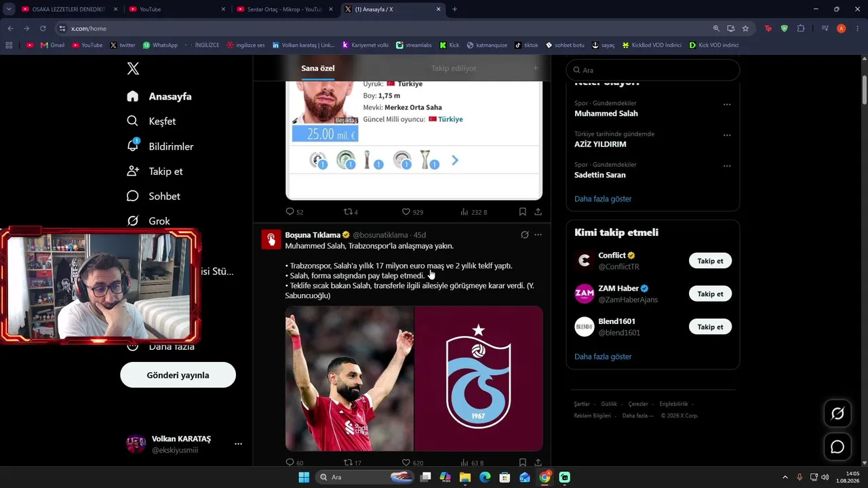Open Bildirimler notifications
Image resolution: width=868 pixels, height=488 pixels.
pyautogui.click(x=160, y=146)
